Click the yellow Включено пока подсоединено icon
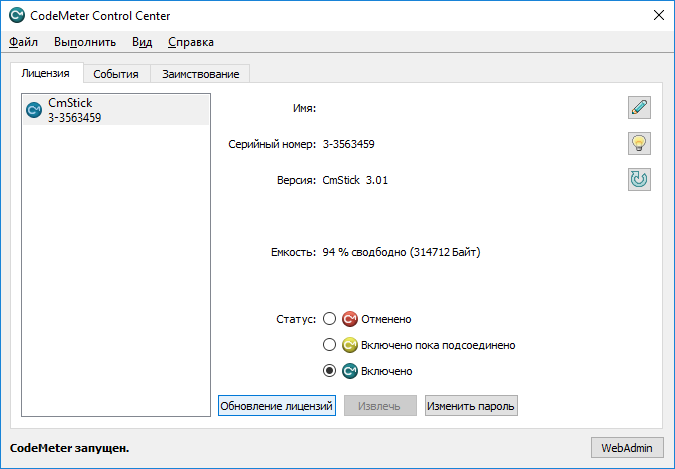The image size is (675, 469). tap(350, 345)
